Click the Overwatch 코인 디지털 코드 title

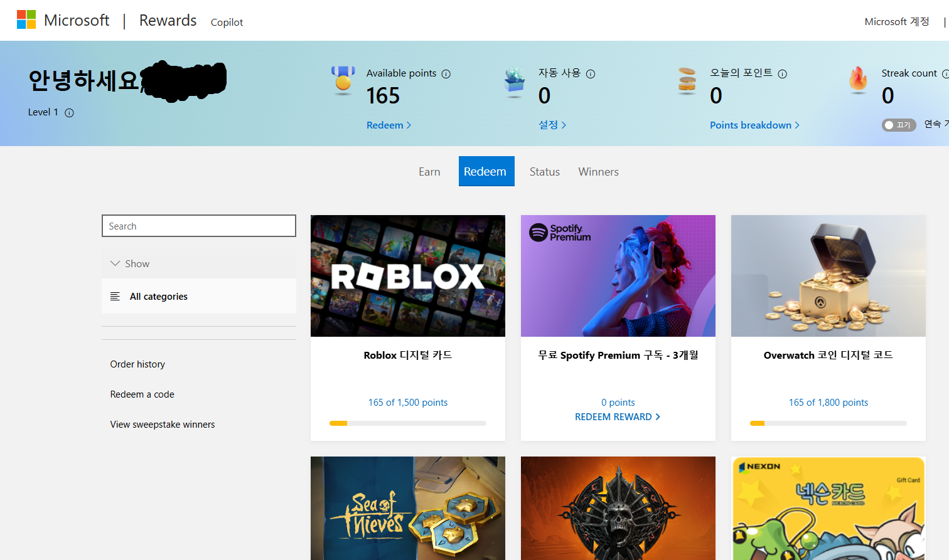[828, 355]
